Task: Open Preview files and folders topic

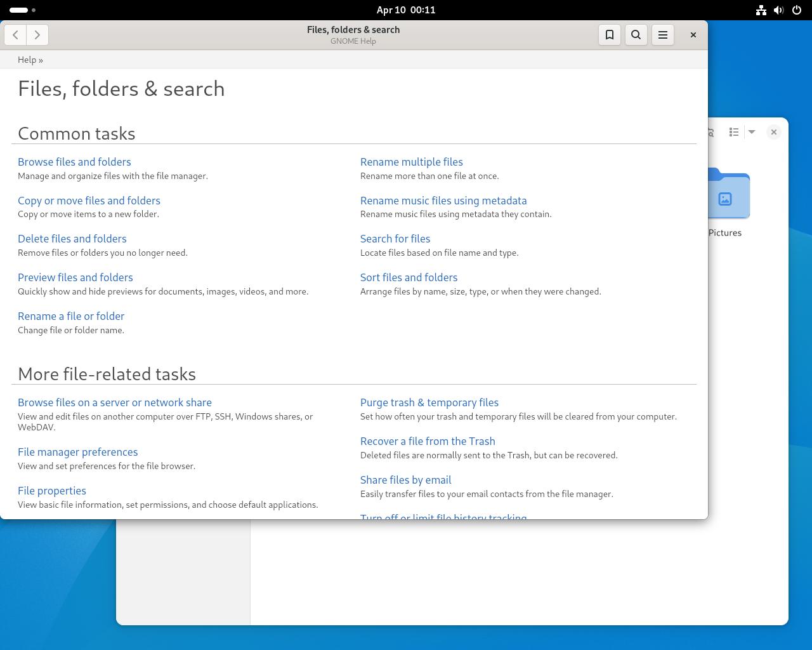Action: pos(75,277)
